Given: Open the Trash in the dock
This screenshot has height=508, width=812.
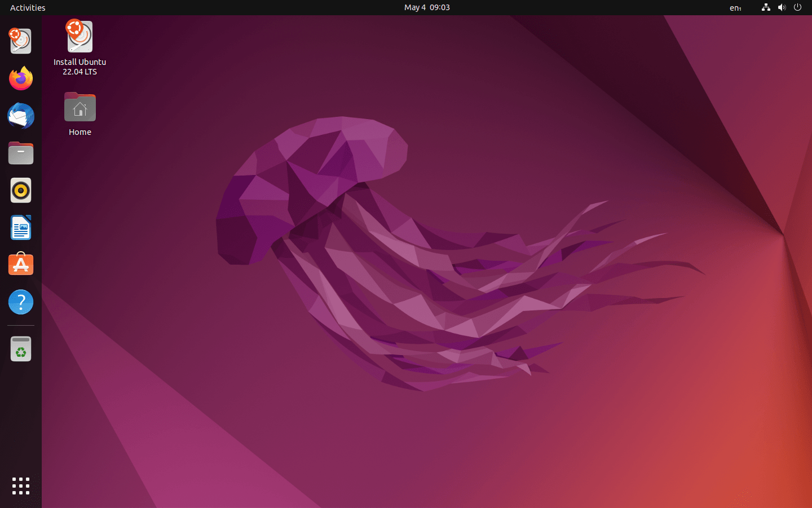Looking at the screenshot, I should (21, 349).
